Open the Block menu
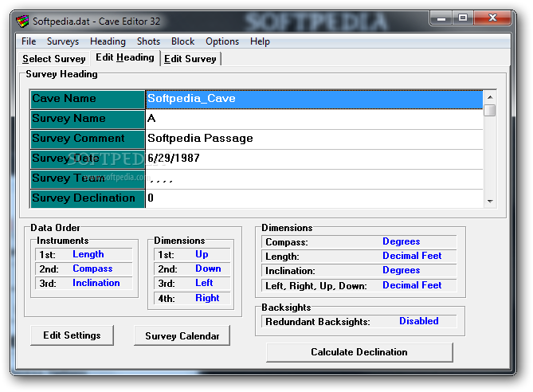Screen dimensions: 533x392 183,41
